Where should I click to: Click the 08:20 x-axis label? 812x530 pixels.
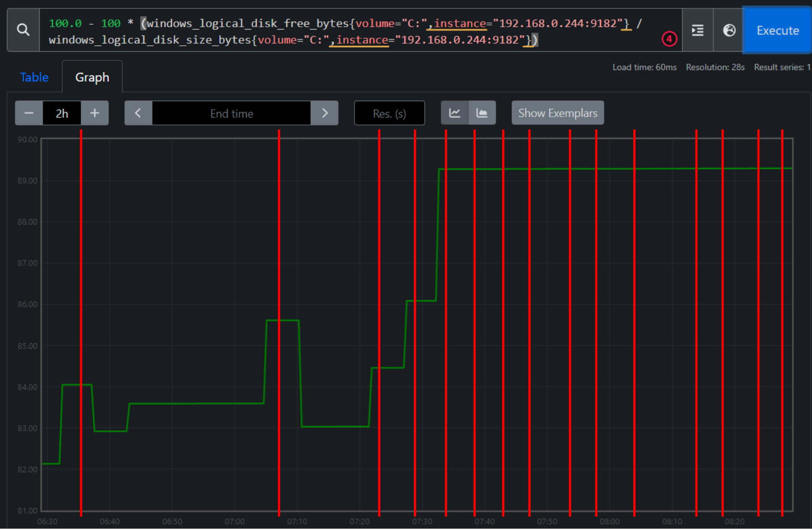[x=735, y=522]
